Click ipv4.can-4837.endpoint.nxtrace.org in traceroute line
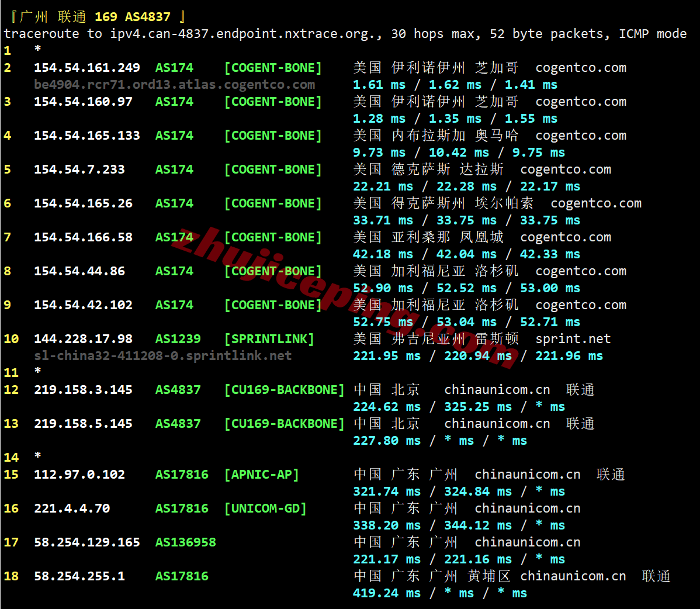This screenshot has height=609, width=700. 242,34
